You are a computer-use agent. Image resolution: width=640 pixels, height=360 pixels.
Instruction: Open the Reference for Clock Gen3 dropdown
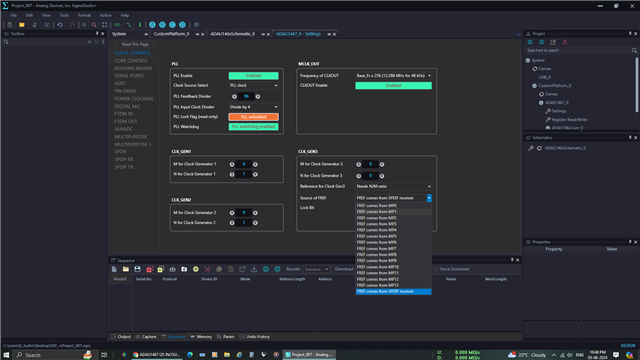click(393, 187)
